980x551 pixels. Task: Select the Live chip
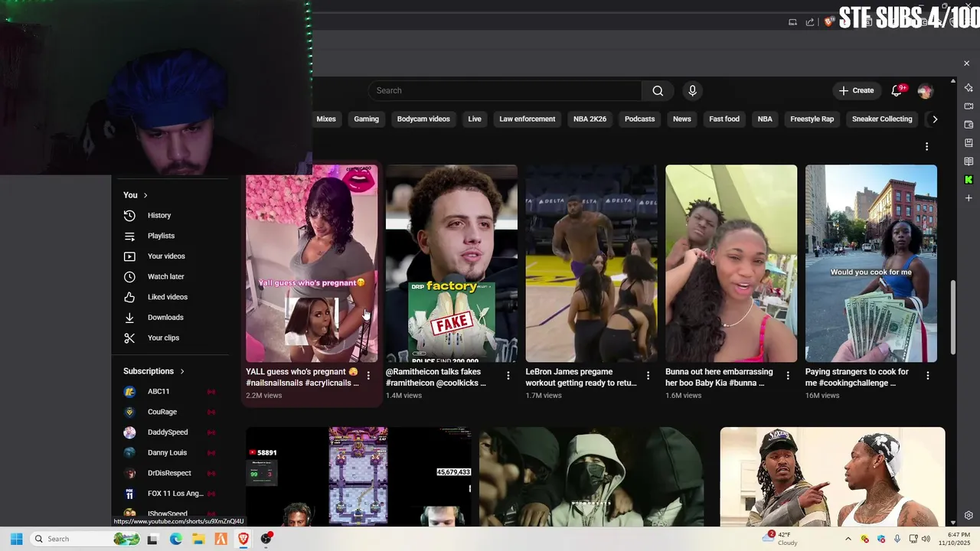tap(475, 119)
